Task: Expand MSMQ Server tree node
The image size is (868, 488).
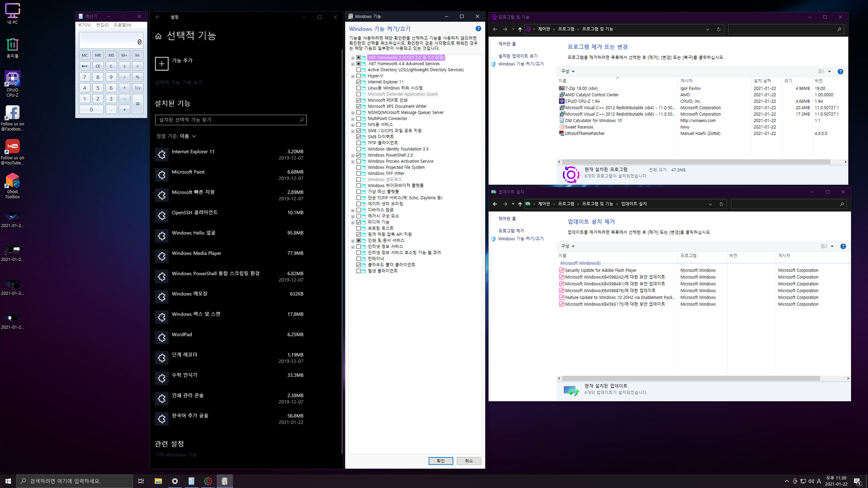Action: [x=353, y=113]
